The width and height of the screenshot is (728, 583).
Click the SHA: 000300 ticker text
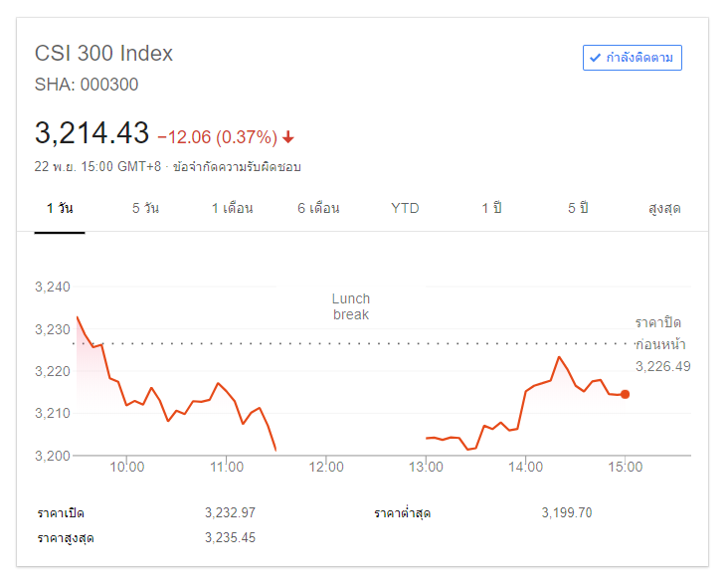[87, 85]
